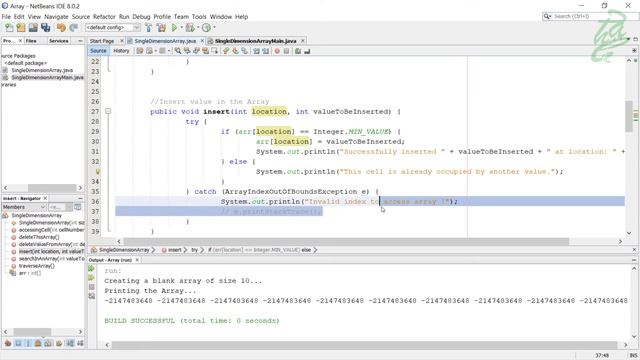Collapse the insert method fold on line 27
Image resolution: width=640 pixels, height=360 pixels.
pyautogui.click(x=108, y=111)
